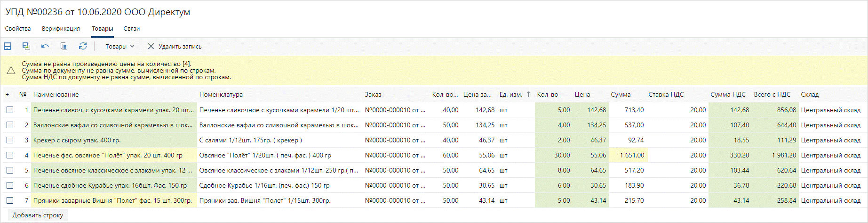Click the warning triangle icon

(11, 71)
